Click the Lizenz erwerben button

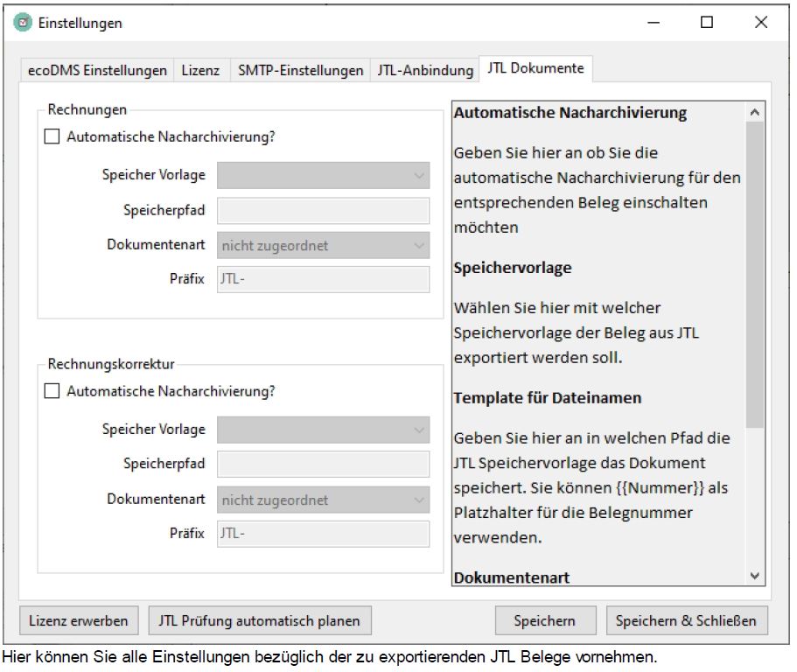[x=79, y=620]
